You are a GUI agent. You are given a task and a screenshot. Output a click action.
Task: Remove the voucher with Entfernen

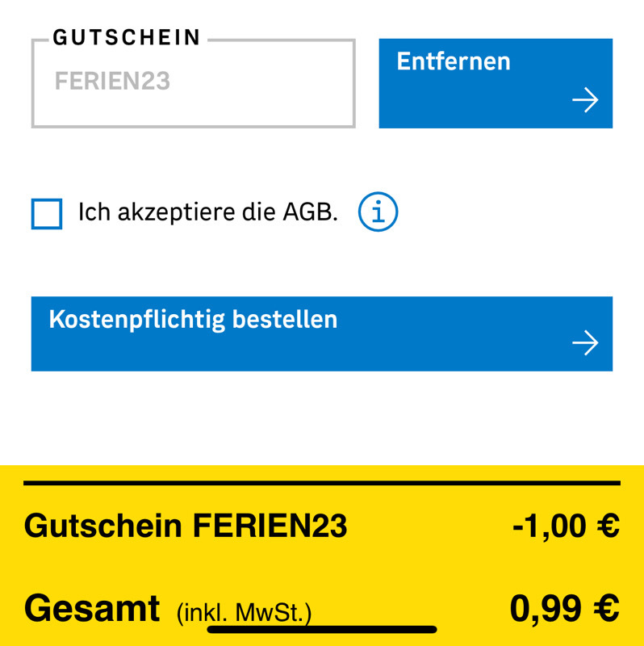(x=496, y=83)
